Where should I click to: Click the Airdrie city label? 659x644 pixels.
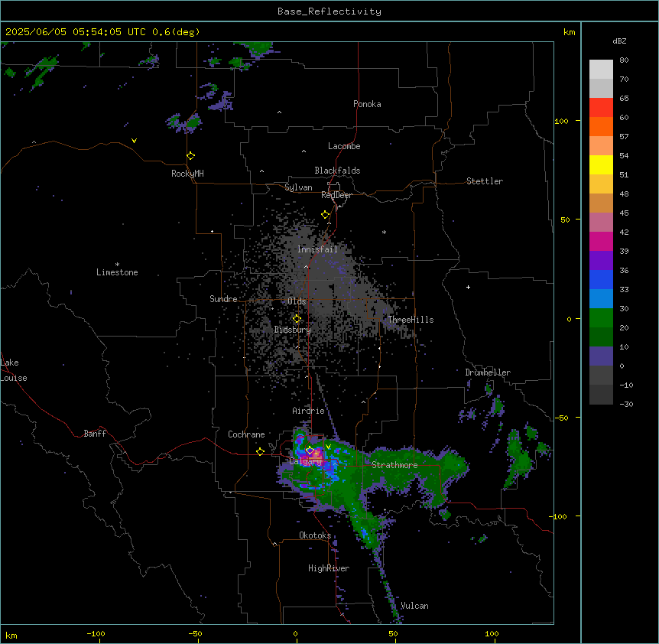(308, 411)
